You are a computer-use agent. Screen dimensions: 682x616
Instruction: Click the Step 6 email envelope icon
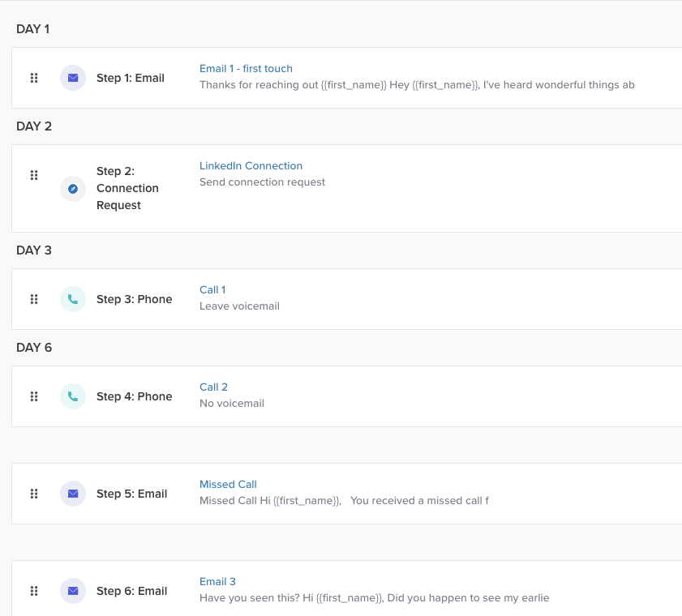(x=73, y=591)
